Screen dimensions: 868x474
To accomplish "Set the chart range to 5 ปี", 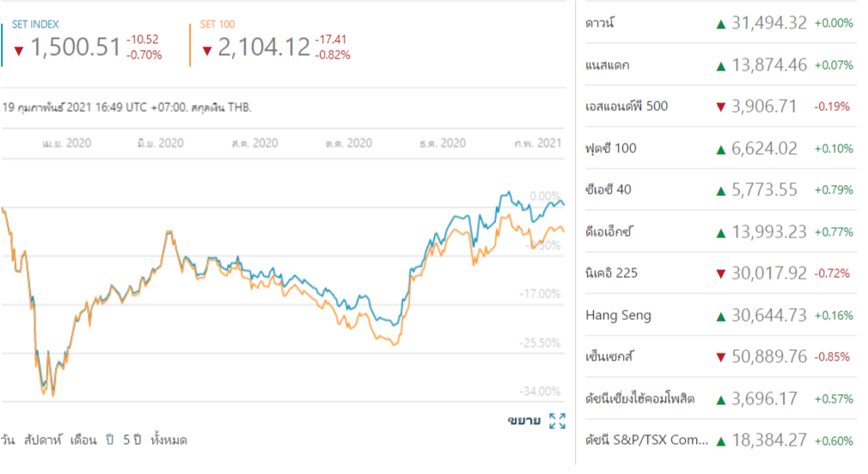I will point(131,440).
